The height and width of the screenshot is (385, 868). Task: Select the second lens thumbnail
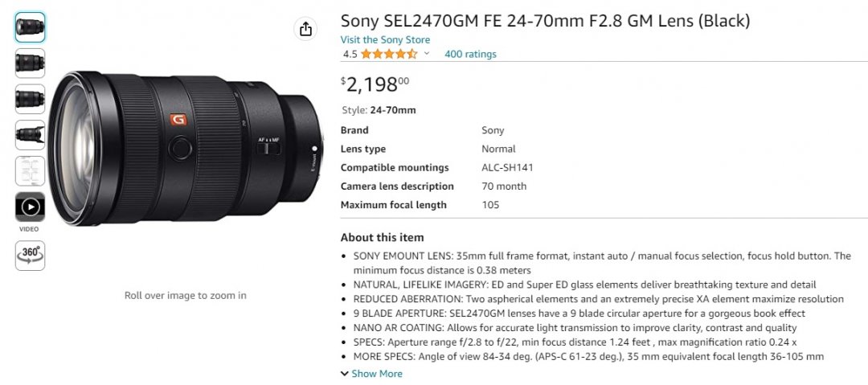pos(30,63)
